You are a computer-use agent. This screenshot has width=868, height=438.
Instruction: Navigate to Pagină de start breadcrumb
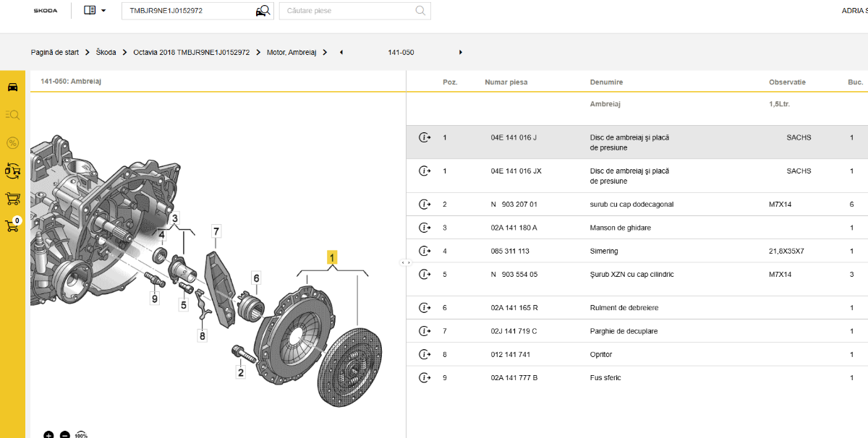coord(55,52)
